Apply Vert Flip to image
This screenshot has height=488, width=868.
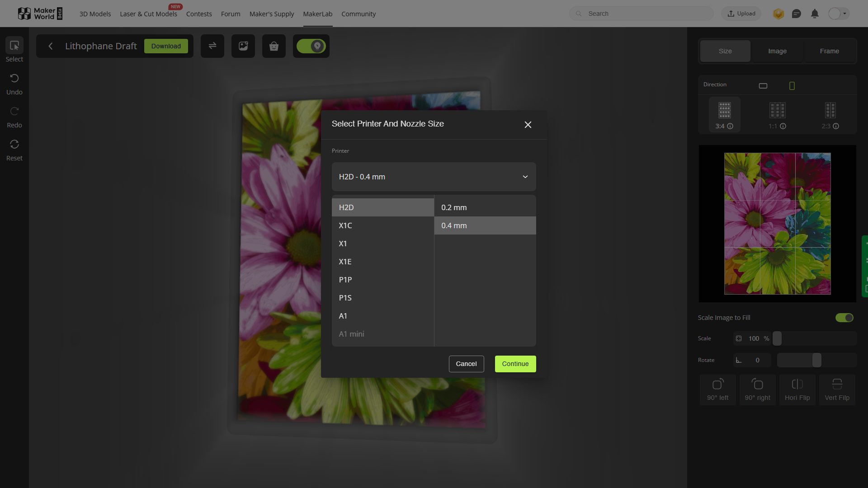[x=837, y=389]
